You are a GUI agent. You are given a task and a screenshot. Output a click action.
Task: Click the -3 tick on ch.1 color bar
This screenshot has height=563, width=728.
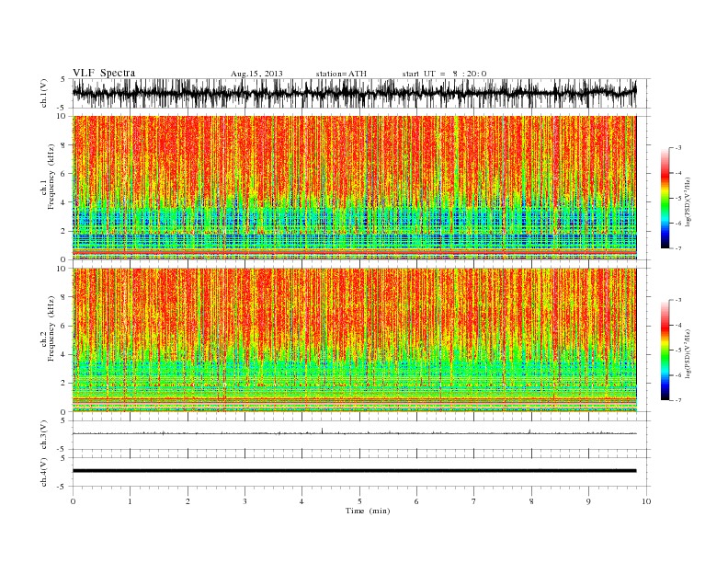(678, 148)
